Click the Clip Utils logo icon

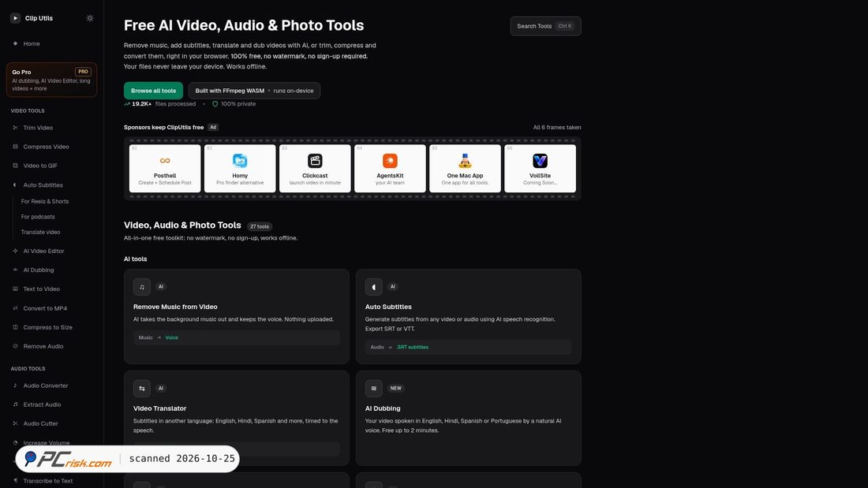click(x=15, y=18)
